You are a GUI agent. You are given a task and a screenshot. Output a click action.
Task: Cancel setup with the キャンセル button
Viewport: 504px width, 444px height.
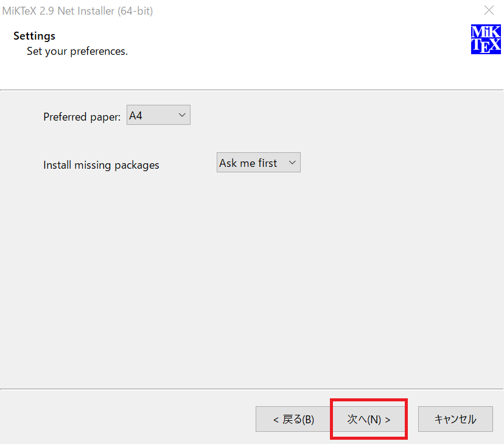455,419
